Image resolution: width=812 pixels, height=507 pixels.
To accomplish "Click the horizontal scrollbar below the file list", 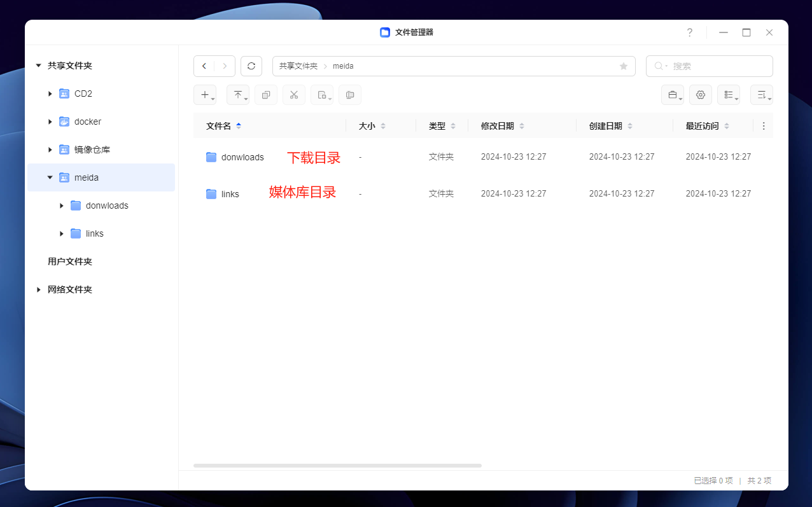I will click(x=337, y=466).
